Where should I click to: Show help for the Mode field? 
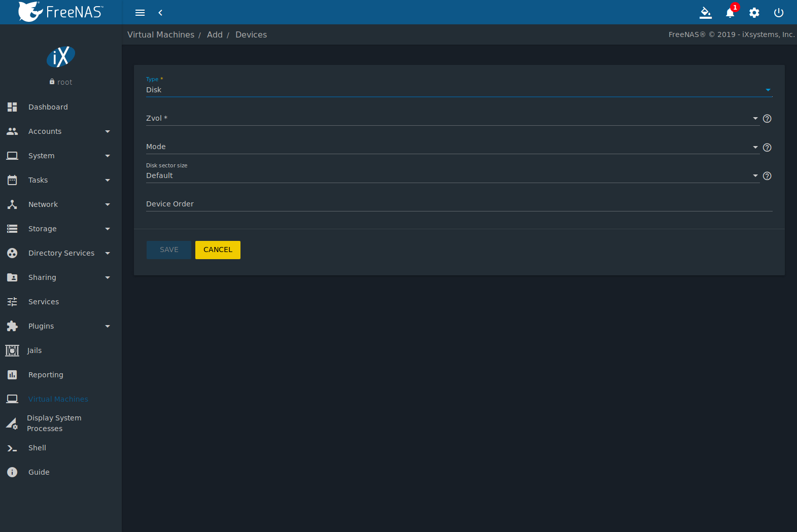tap(767, 148)
